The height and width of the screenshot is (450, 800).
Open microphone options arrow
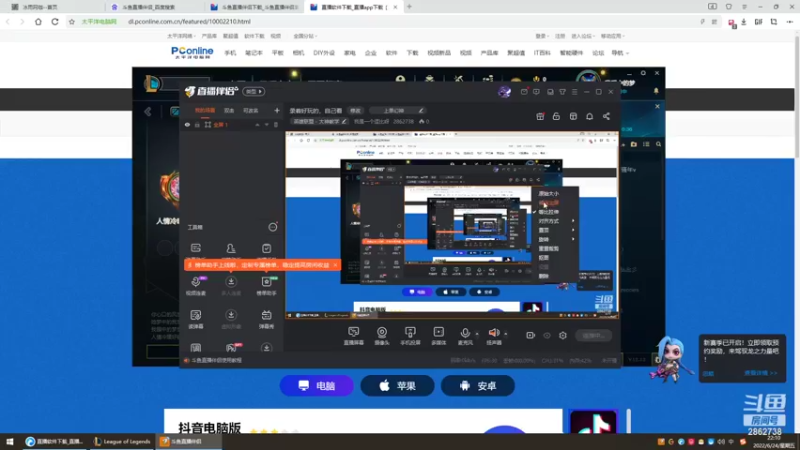(477, 334)
